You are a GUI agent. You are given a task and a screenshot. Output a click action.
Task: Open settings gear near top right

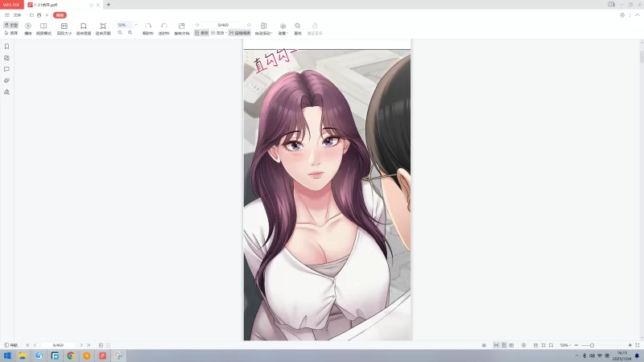coord(622,15)
